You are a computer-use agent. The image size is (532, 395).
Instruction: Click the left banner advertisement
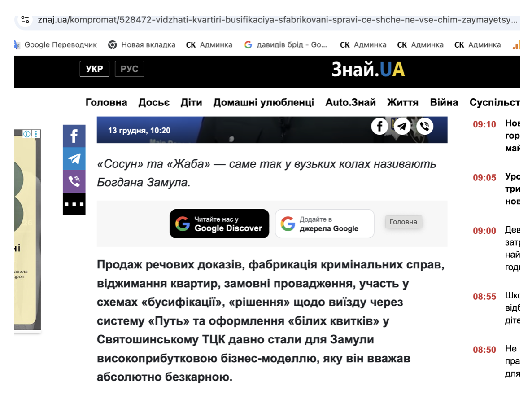coord(27,230)
